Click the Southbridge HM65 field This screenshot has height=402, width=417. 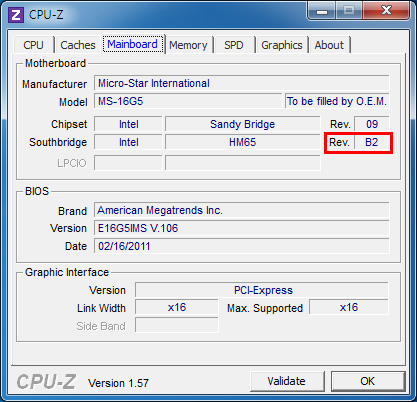[243, 142]
